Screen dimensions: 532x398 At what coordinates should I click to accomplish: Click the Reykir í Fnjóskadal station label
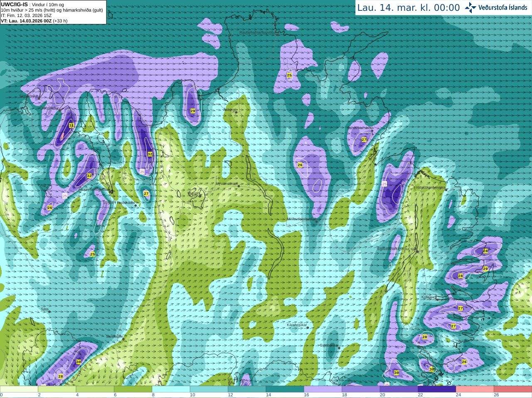[x=119, y=203]
